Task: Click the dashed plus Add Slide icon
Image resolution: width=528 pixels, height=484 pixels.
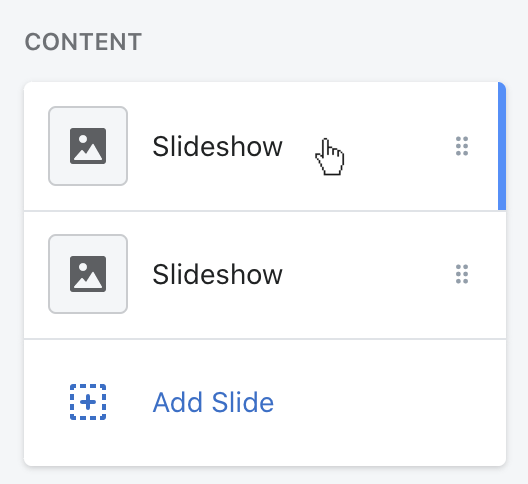Action: pos(88,402)
